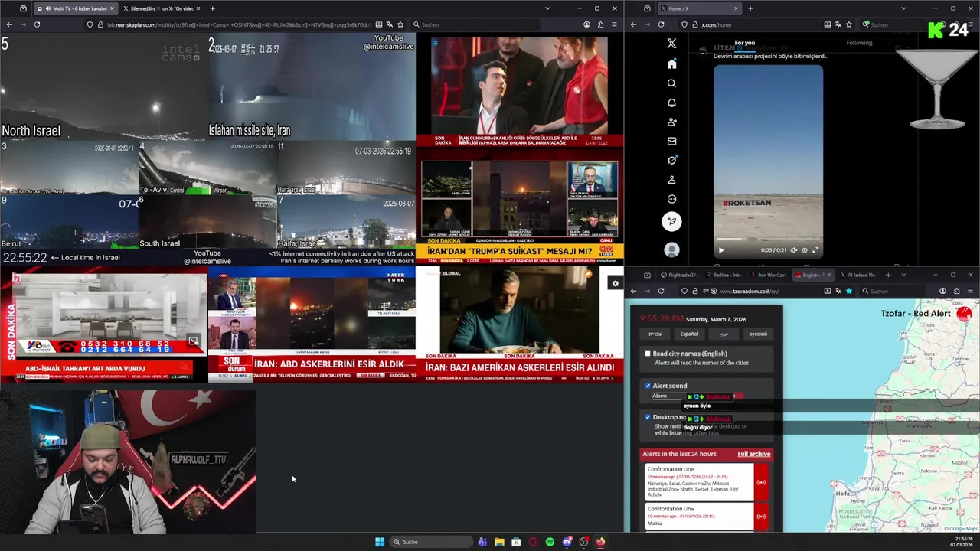The width and height of the screenshot is (980, 551).
Task: Open the X Home icon in sidebar
Action: click(x=671, y=64)
